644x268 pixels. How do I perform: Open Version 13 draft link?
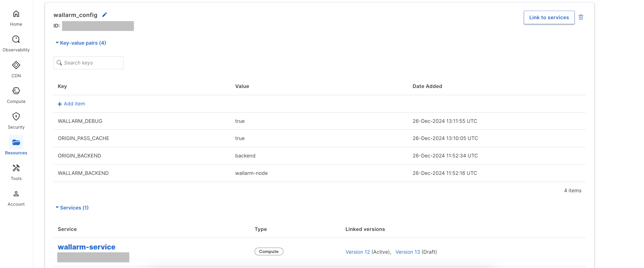[x=407, y=252]
